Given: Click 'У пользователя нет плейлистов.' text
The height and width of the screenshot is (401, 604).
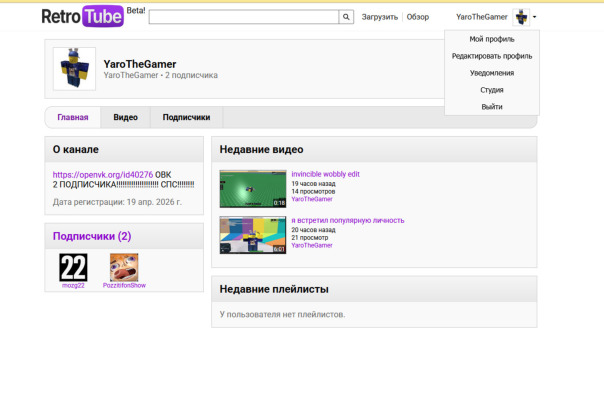Looking at the screenshot, I should pos(282,314).
